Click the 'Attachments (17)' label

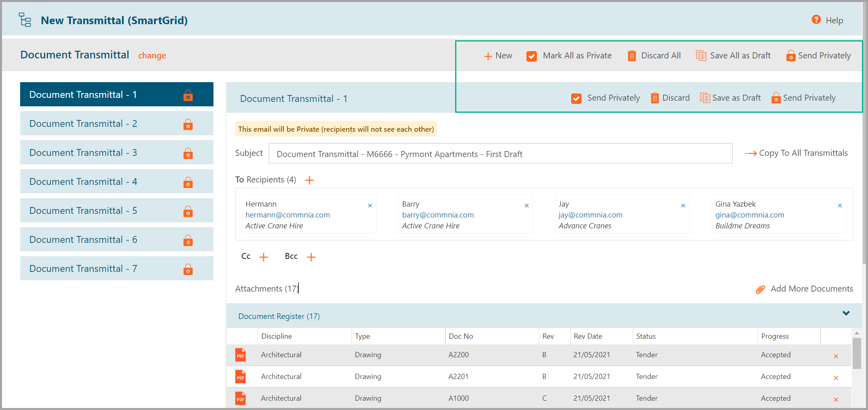[267, 289]
